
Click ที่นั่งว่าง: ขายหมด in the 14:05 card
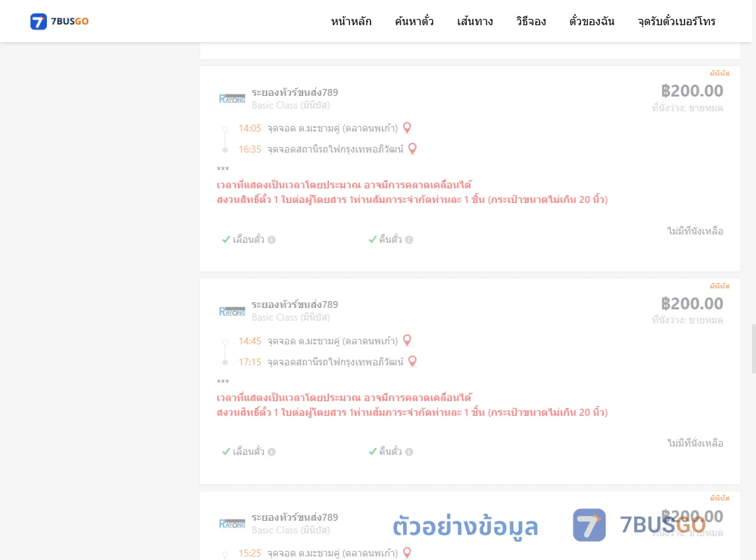(x=687, y=108)
